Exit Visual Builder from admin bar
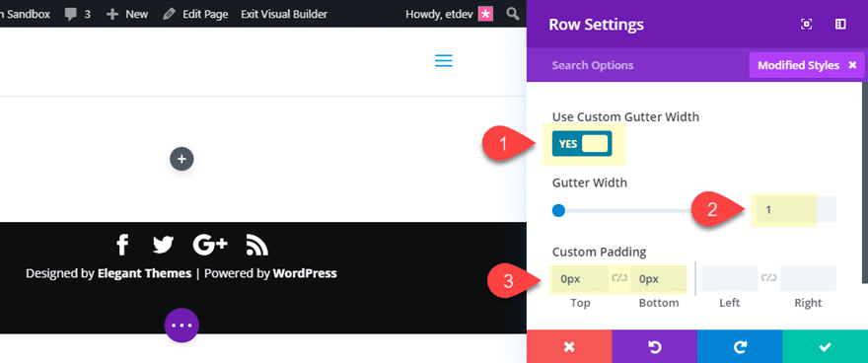The width and height of the screenshot is (868, 363). coord(284,14)
